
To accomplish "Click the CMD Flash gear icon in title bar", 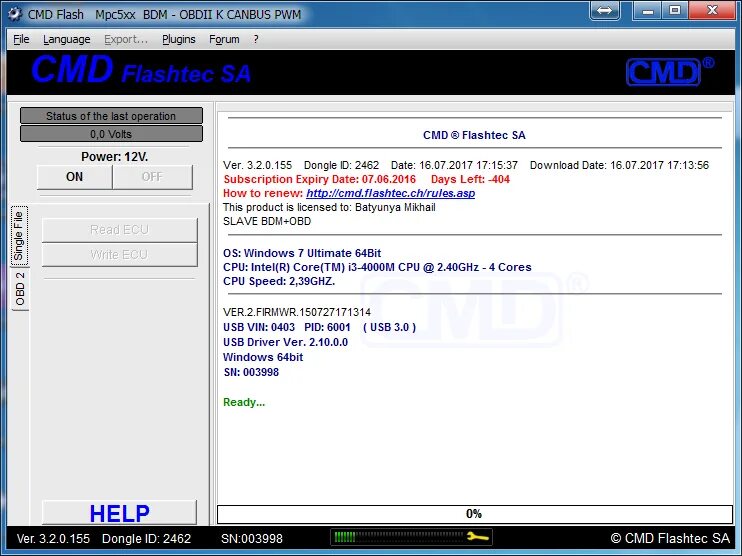I will [15, 14].
